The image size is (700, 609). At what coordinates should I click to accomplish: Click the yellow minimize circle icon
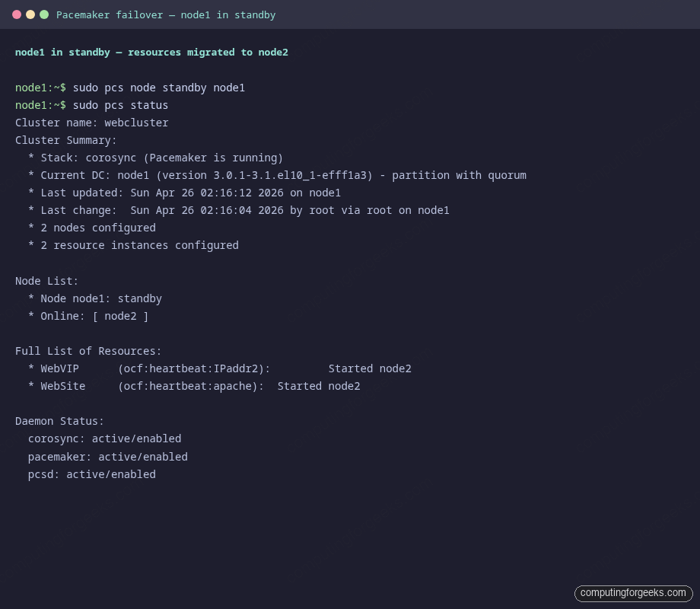(30, 13)
